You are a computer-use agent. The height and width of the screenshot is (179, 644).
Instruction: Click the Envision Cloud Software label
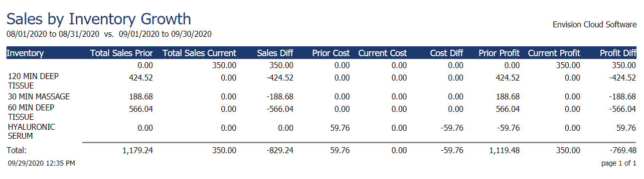coord(595,24)
